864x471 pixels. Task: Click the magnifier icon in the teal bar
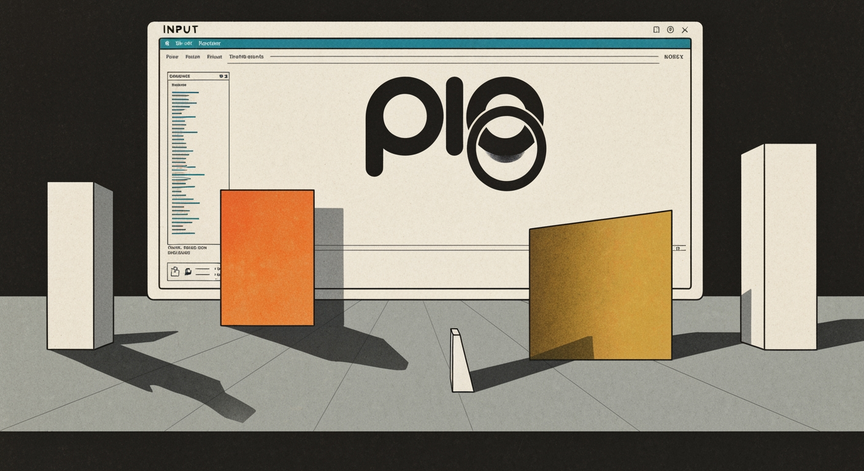coord(167,44)
